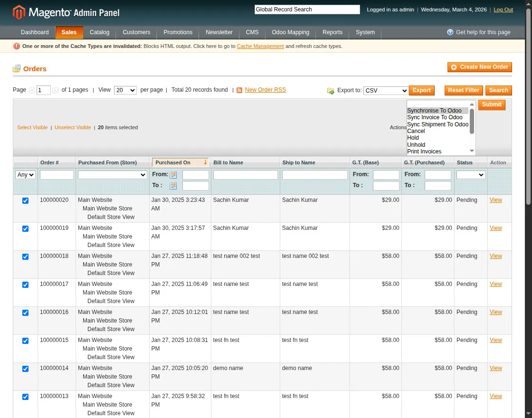Sort by the Status column header

coord(465,162)
